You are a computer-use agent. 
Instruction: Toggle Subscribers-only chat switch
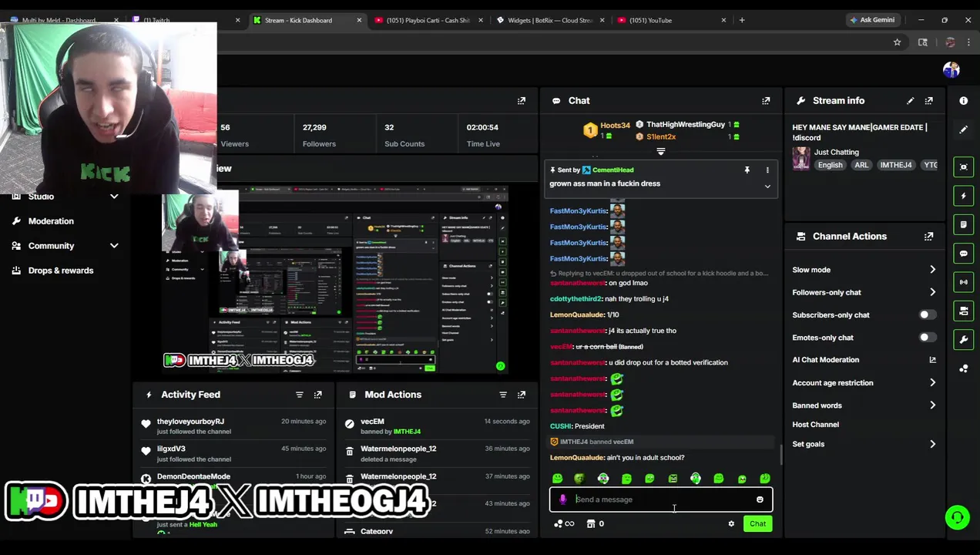coord(928,315)
